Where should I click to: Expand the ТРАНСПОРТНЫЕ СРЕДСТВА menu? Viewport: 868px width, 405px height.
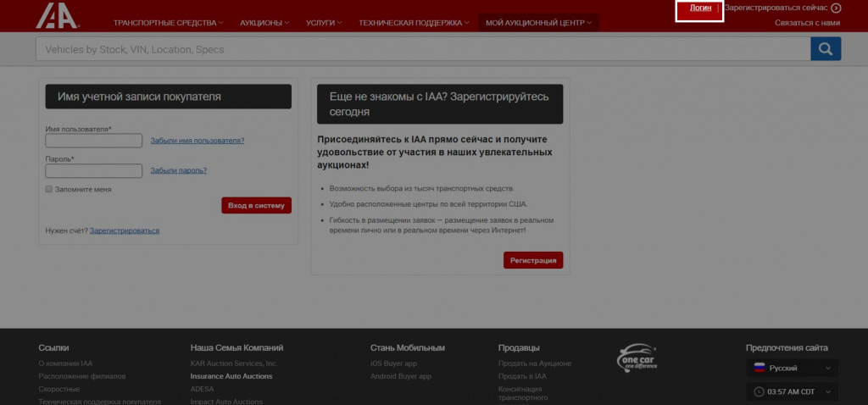169,23
